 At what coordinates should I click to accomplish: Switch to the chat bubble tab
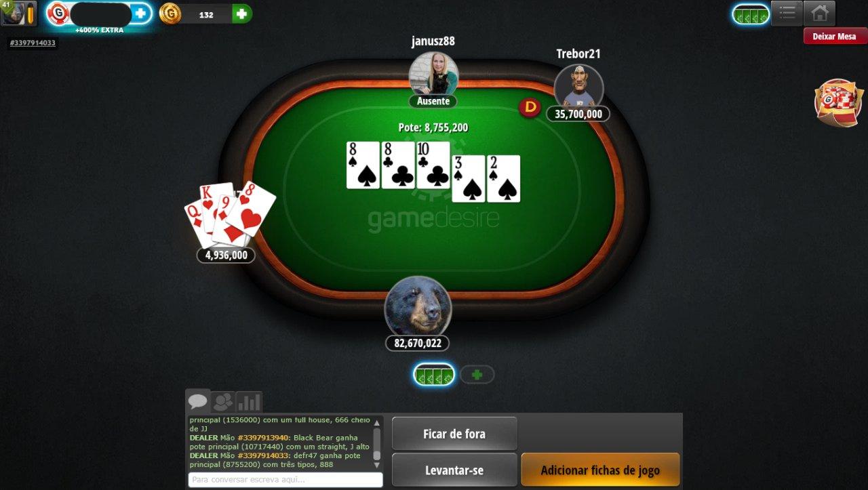(198, 401)
